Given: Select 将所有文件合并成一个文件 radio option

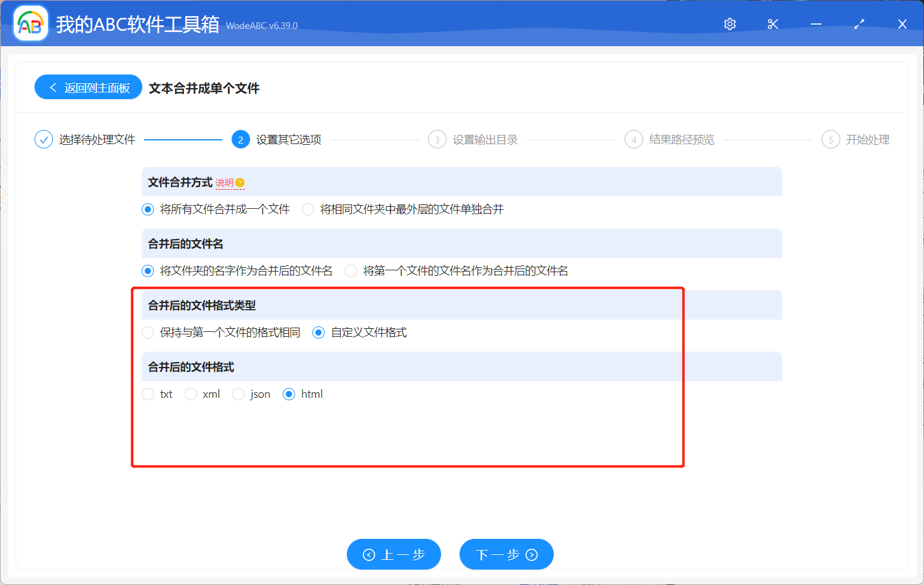Looking at the screenshot, I should [x=148, y=209].
